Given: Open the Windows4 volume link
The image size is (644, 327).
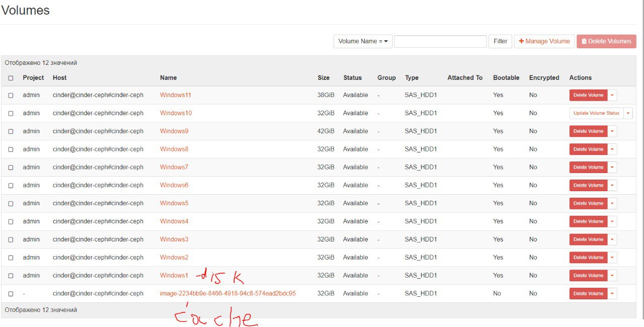Looking at the screenshot, I should (x=174, y=221).
